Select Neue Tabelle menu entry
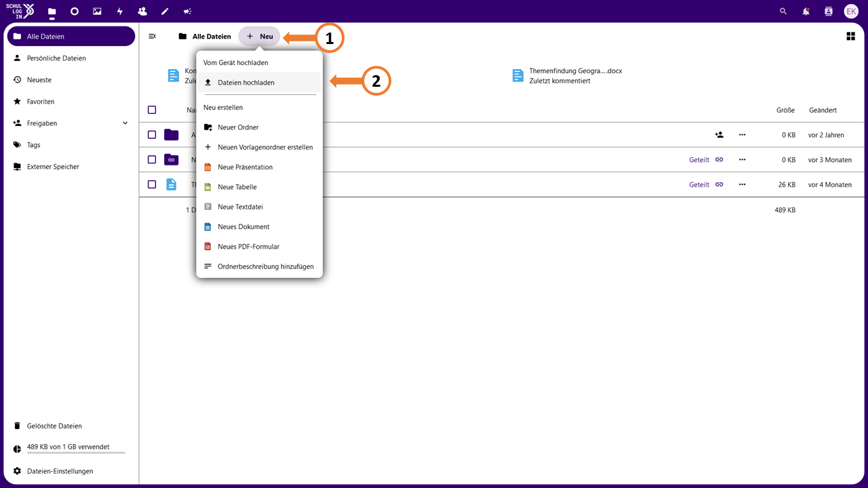 (x=259, y=187)
